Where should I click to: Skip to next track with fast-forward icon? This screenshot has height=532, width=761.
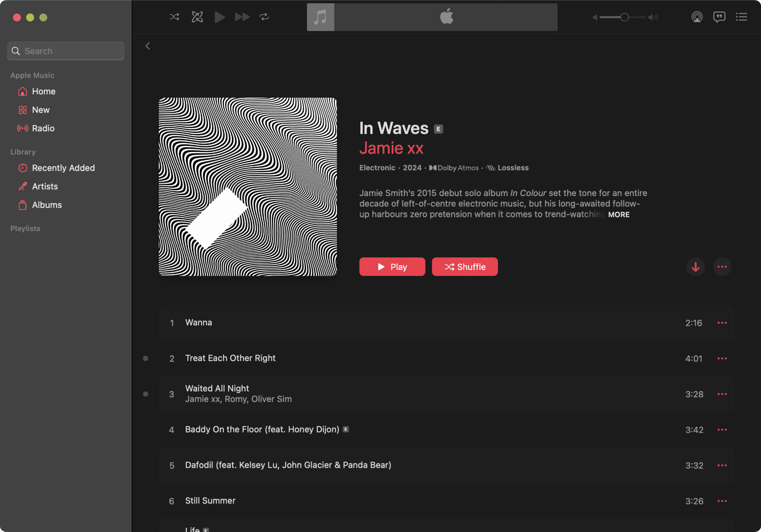[242, 17]
